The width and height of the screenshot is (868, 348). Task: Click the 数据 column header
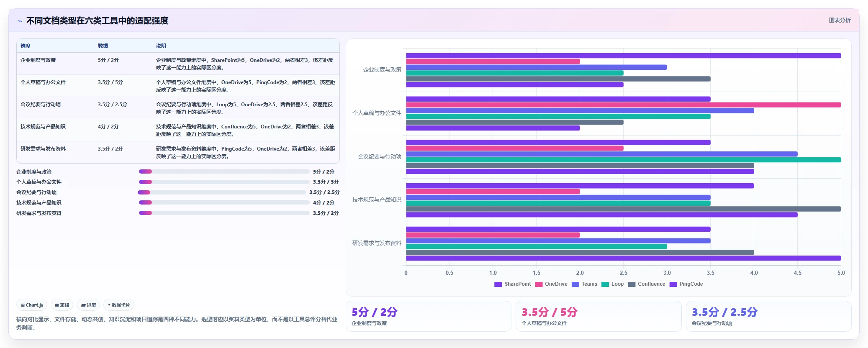(x=103, y=46)
